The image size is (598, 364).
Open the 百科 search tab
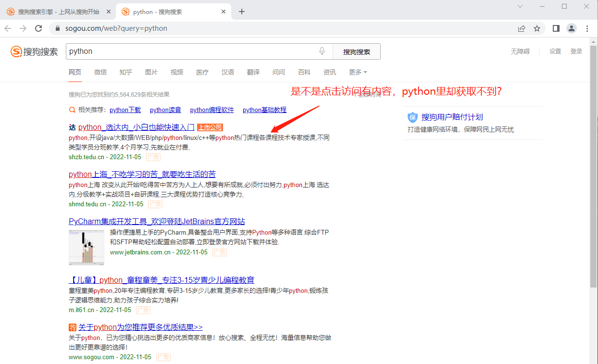click(304, 72)
